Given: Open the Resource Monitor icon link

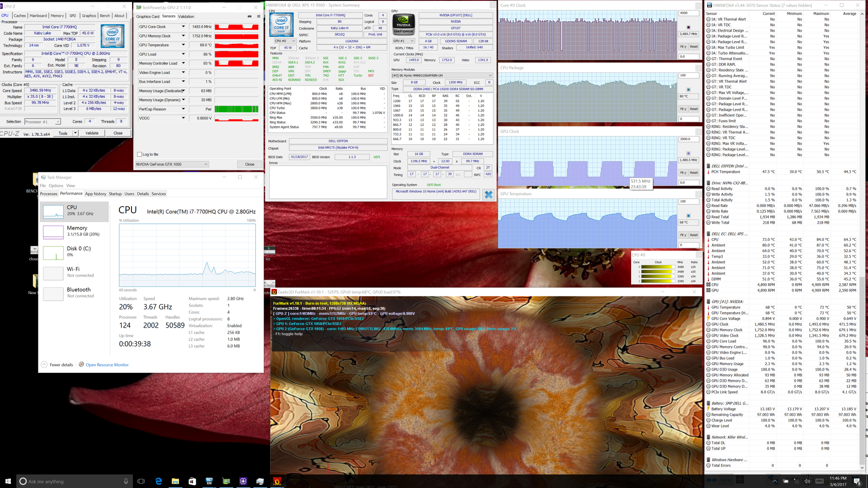Looking at the screenshot, I should 81,365.
